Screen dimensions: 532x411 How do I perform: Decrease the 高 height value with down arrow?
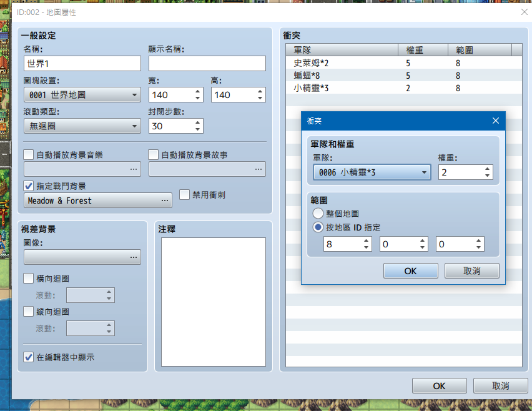pos(260,98)
